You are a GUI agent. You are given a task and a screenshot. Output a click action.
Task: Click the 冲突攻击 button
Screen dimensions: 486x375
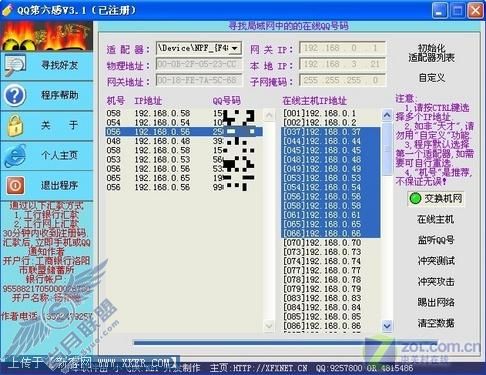click(436, 282)
